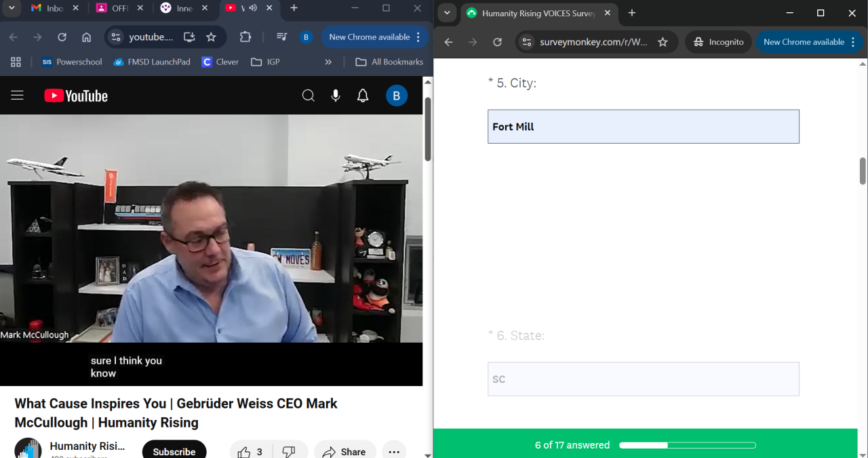Screen dimensions: 868x458
Task: Share the Humanity Rising video
Action: [x=344, y=451]
